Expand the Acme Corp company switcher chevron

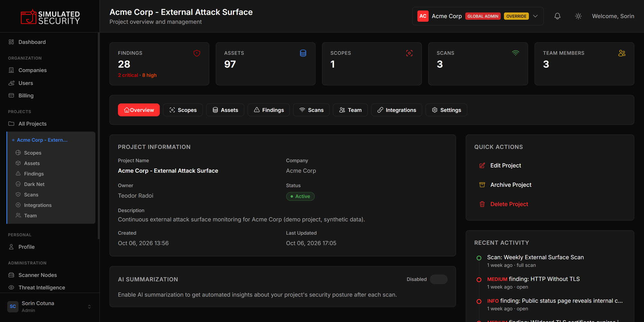535,16
